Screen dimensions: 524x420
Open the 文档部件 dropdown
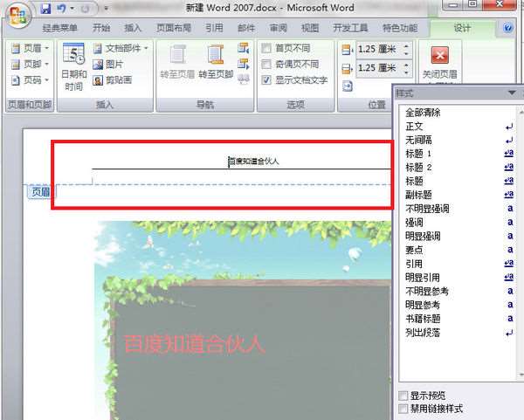(121, 48)
